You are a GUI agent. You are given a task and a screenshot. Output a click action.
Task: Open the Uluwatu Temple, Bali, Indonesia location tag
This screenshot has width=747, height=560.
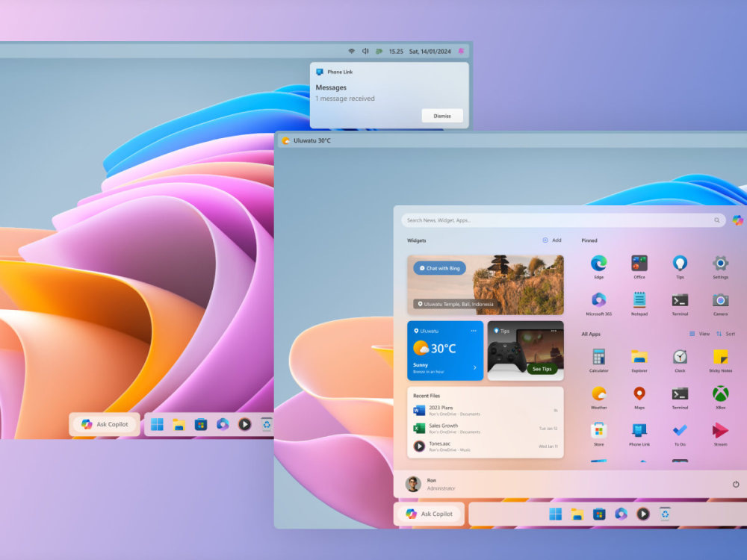[x=456, y=304]
